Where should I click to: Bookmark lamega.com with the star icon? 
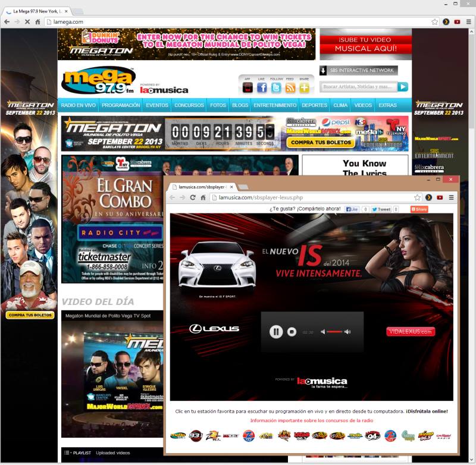435,22
